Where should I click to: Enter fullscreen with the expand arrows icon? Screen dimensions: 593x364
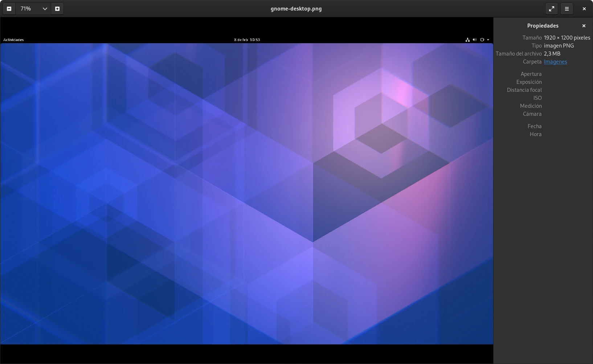(551, 9)
